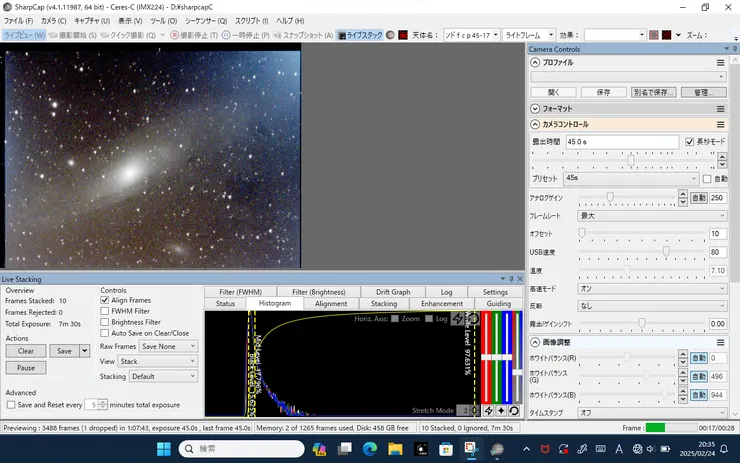Click the analog gain slider

(x=610, y=198)
